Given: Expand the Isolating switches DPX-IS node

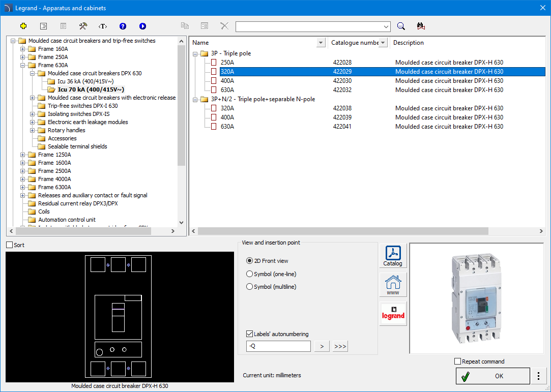Looking at the screenshot, I should 33,114.
